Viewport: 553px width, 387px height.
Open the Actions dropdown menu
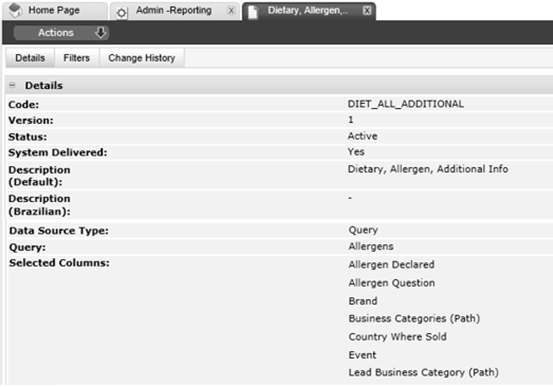(61, 33)
